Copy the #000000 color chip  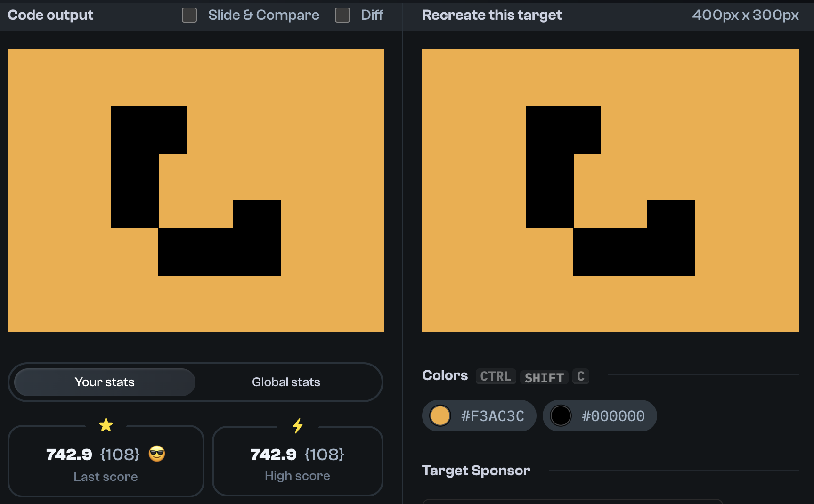coord(600,416)
